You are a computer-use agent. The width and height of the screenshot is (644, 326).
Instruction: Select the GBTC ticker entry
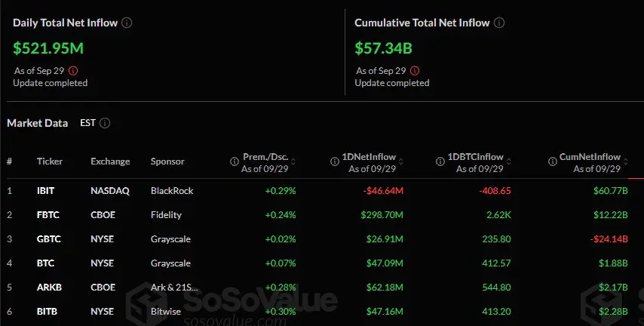tap(48, 239)
